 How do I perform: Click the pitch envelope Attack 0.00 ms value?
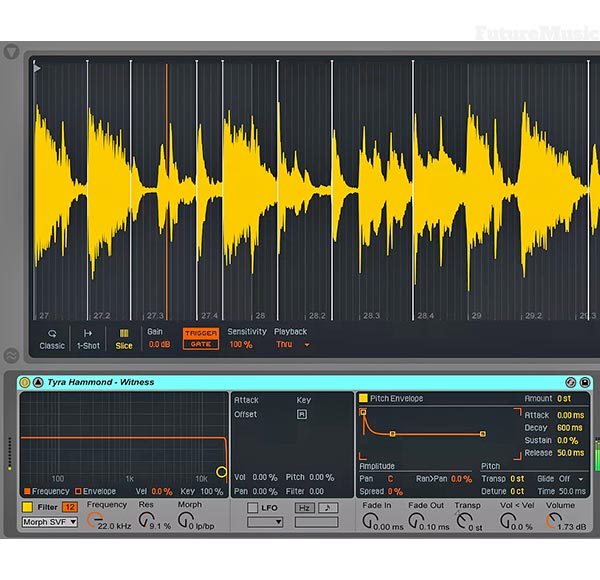click(571, 415)
